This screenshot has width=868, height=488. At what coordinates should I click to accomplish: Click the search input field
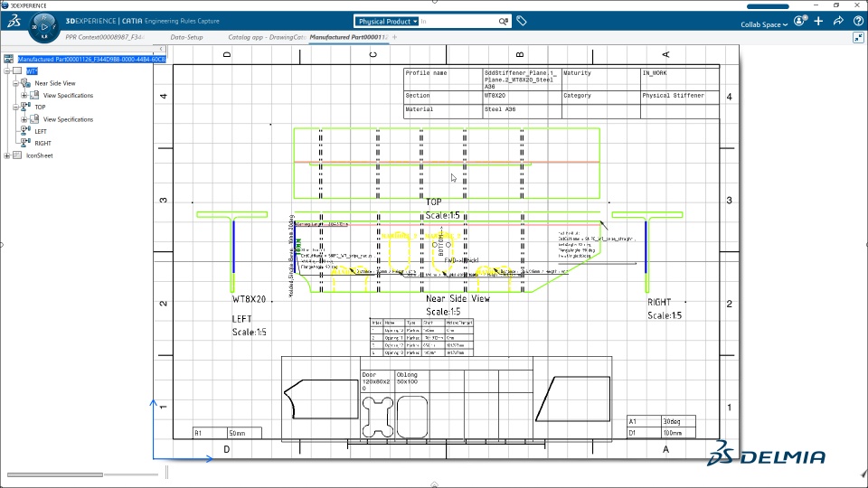(458, 21)
